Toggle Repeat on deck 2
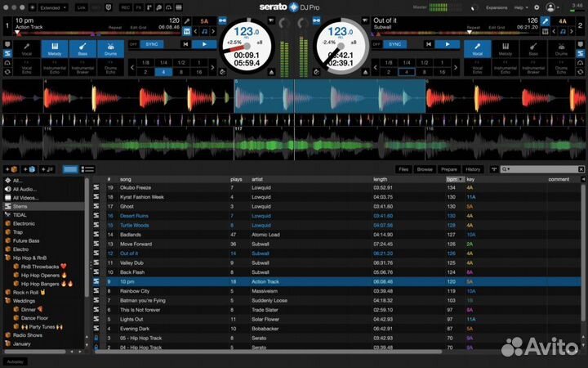 point(473,28)
